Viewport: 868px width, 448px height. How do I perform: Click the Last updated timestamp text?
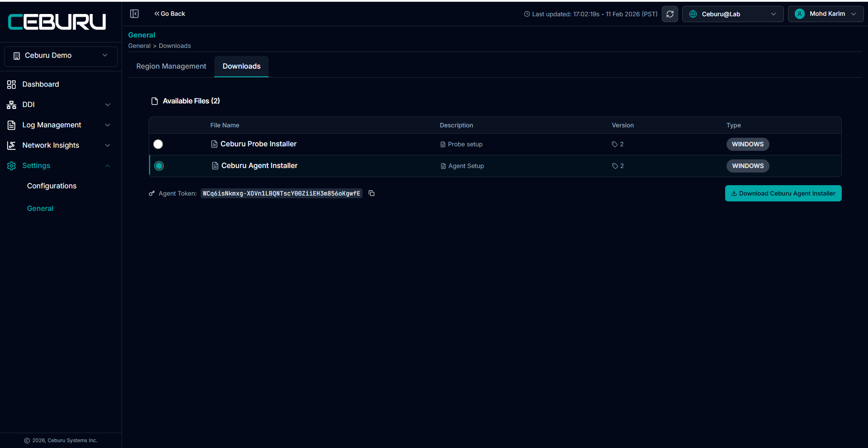[594, 14]
